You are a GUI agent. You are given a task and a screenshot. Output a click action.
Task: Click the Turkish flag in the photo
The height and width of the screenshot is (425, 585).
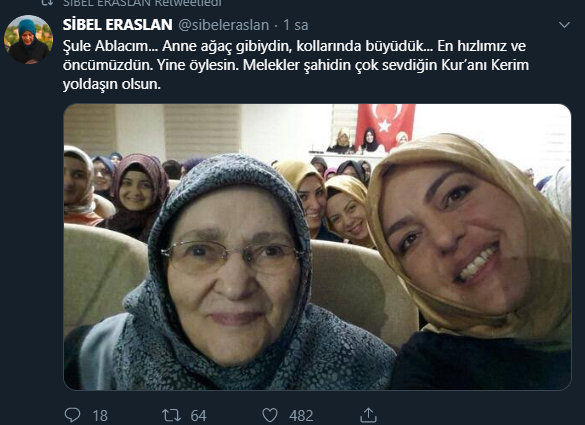tap(385, 125)
